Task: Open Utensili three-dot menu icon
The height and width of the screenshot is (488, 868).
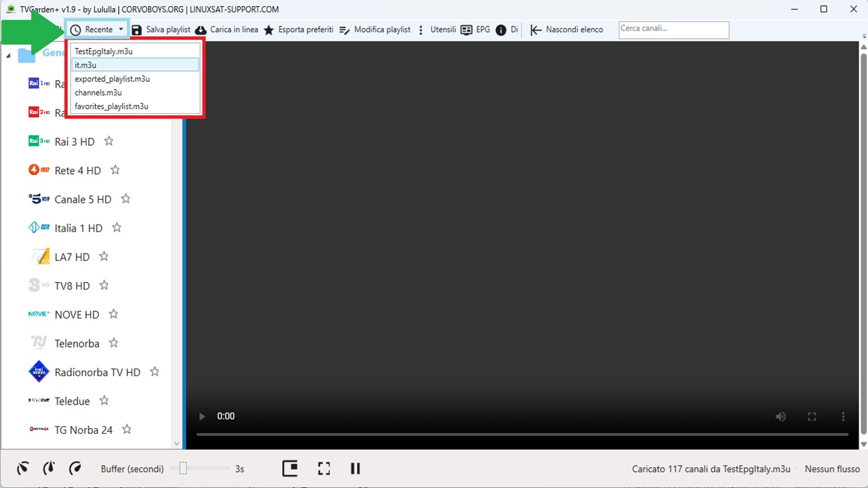Action: 421,30
